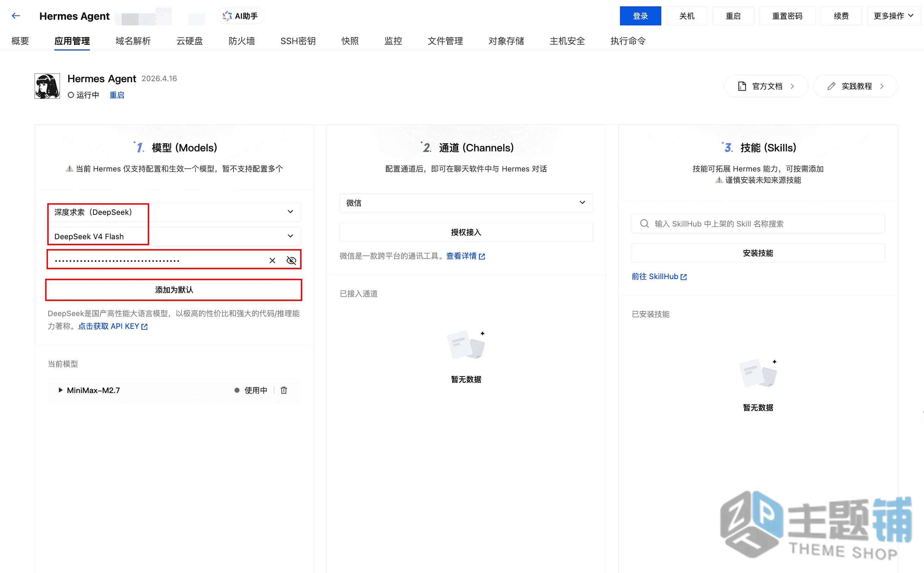Click the 安装技能 button
The height and width of the screenshot is (573, 924).
tap(758, 253)
